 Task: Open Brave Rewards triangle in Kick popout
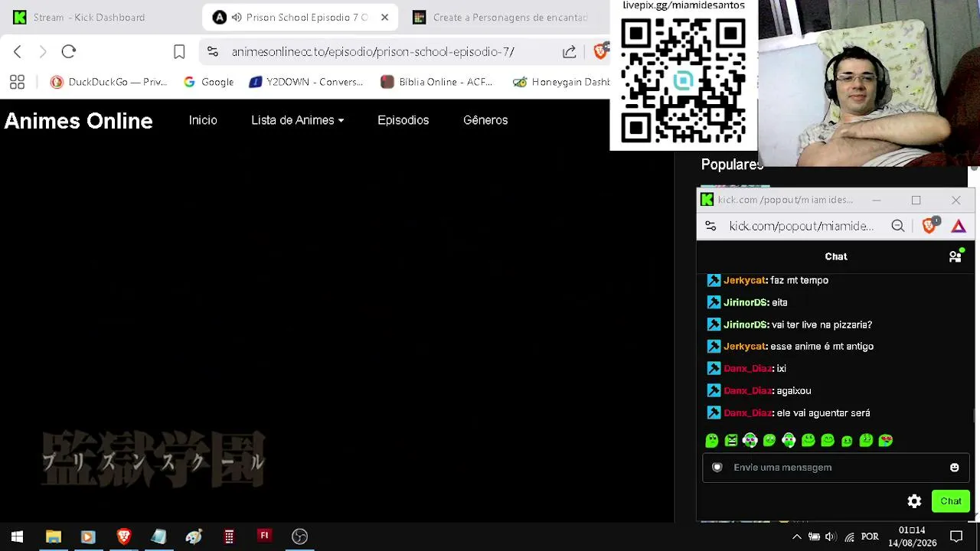959,226
